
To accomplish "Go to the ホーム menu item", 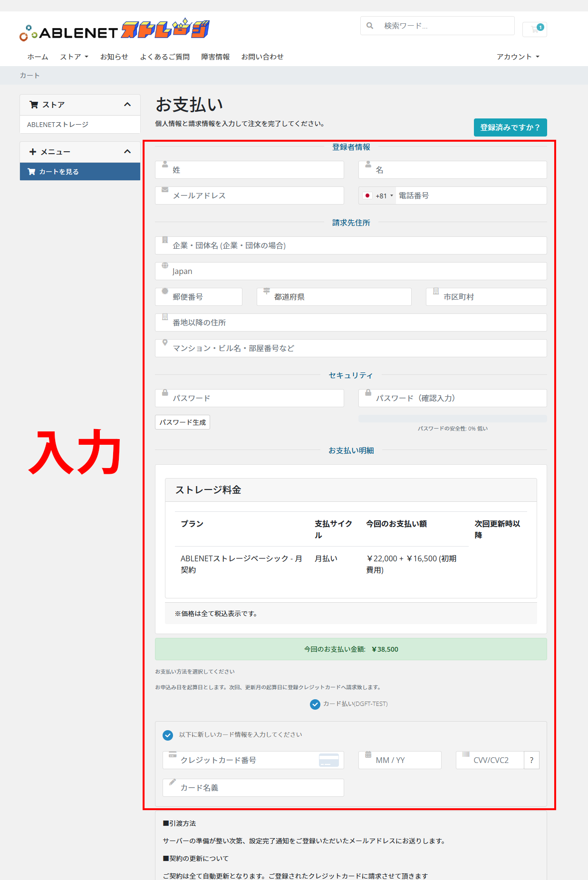I will pos(38,57).
